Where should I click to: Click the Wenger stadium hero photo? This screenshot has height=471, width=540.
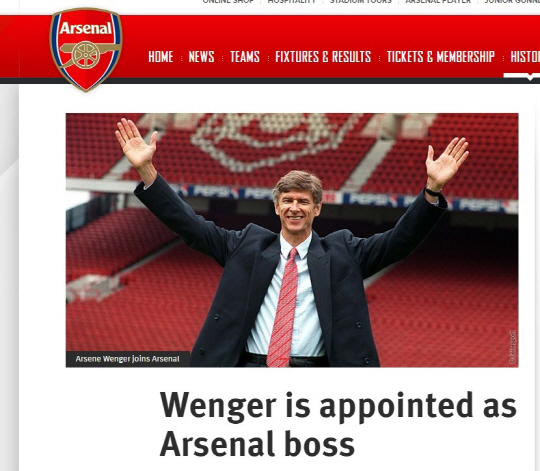[x=292, y=240]
